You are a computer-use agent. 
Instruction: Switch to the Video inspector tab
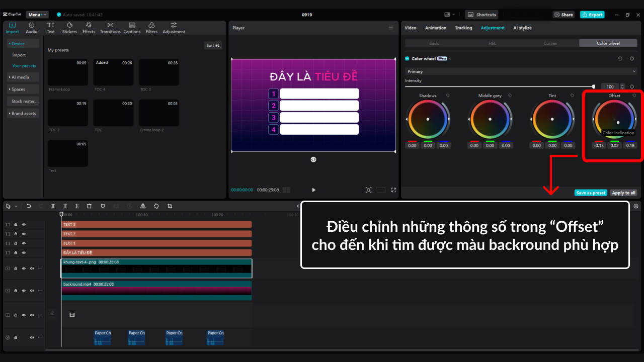pos(411,28)
